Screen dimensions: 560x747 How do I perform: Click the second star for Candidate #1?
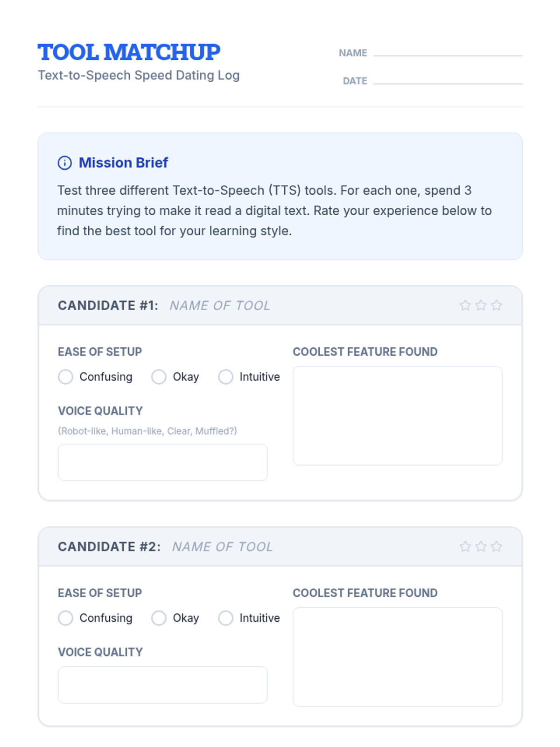[481, 305]
